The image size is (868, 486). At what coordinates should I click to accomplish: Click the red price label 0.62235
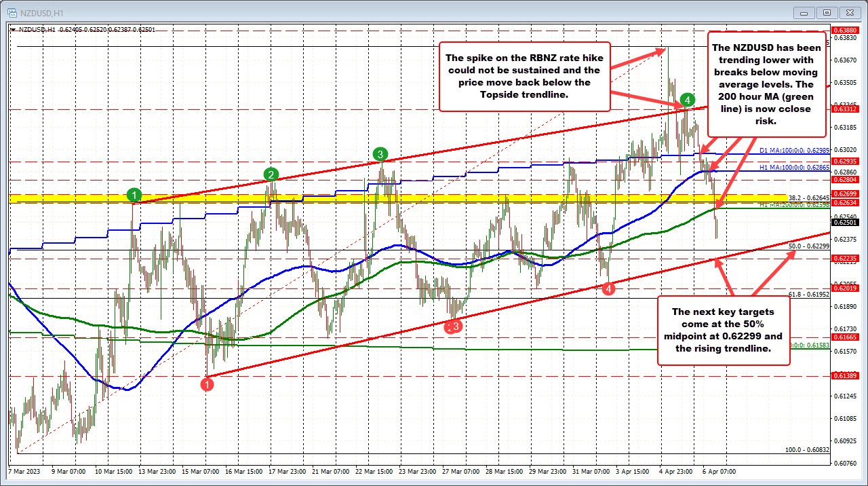click(844, 259)
